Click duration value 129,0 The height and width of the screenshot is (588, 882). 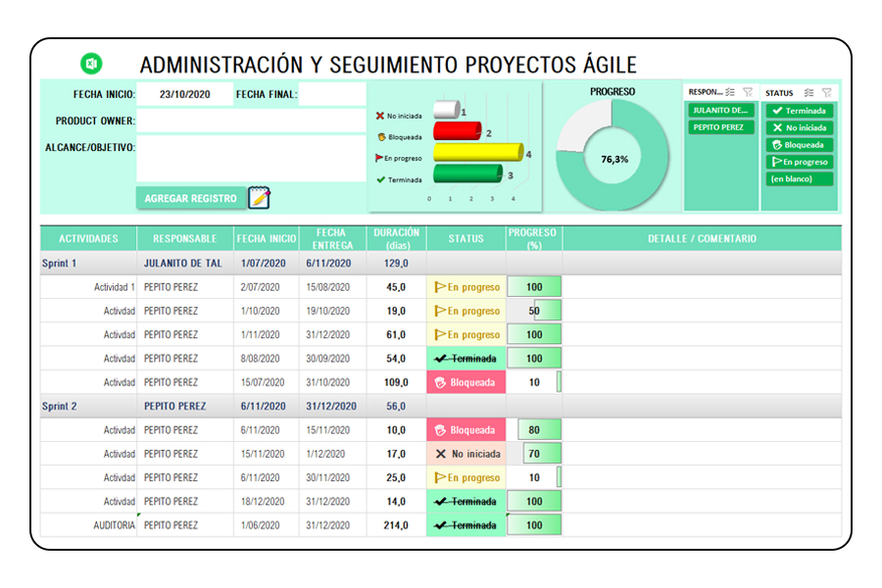coord(396,264)
